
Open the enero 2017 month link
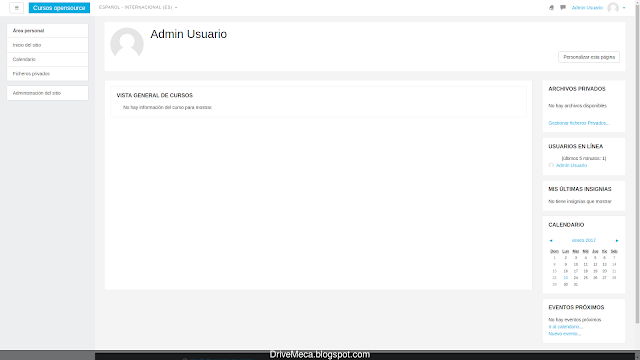click(x=584, y=240)
